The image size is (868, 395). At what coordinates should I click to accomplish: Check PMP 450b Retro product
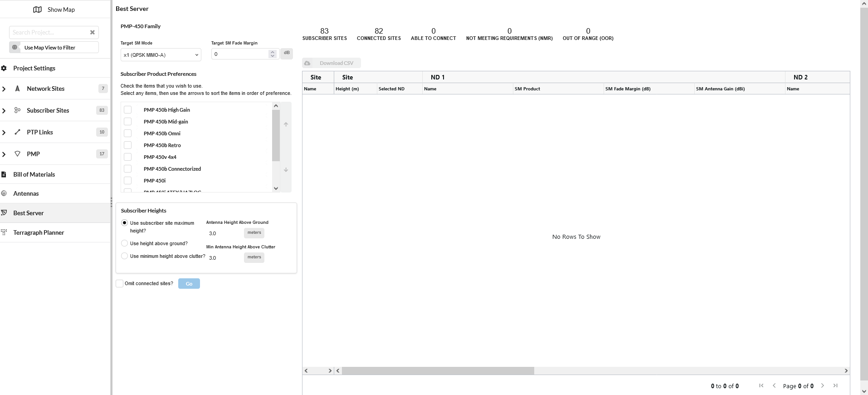[x=127, y=145]
